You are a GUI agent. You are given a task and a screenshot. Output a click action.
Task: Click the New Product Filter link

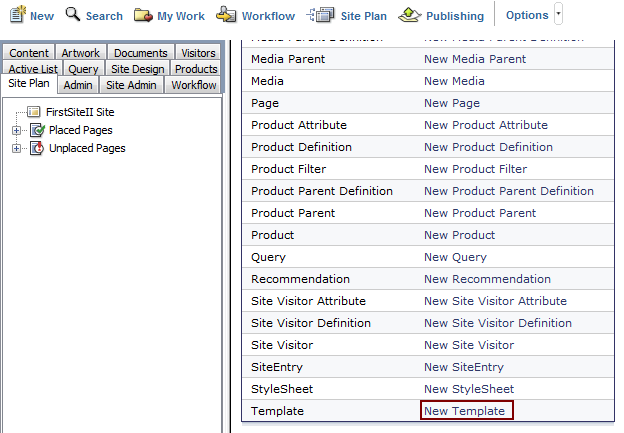[475, 169]
